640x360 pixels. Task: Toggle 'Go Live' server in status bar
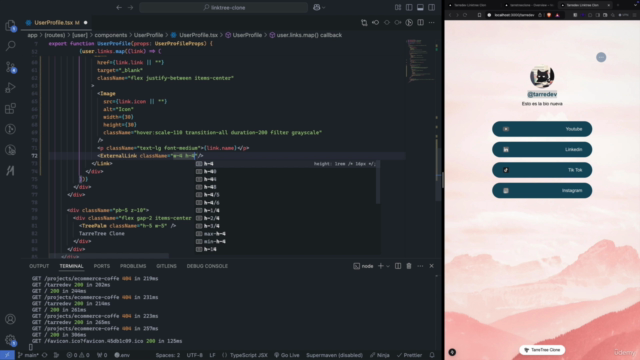point(287,355)
